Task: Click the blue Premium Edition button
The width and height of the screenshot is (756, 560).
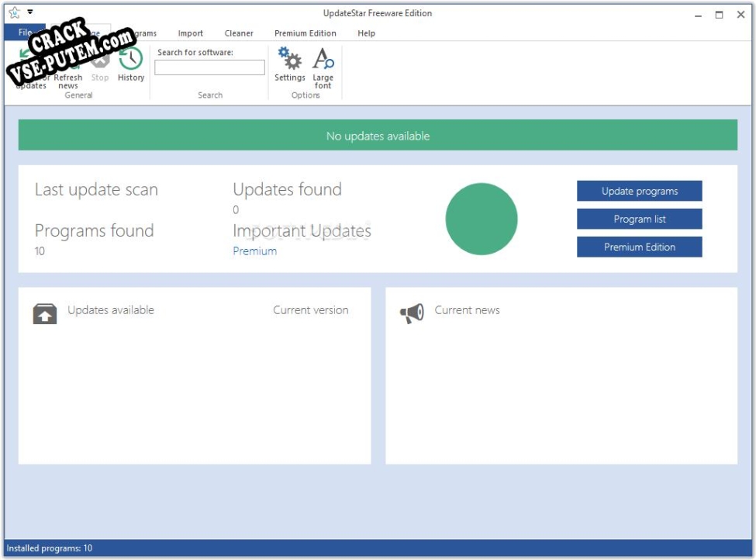Action: (x=640, y=247)
